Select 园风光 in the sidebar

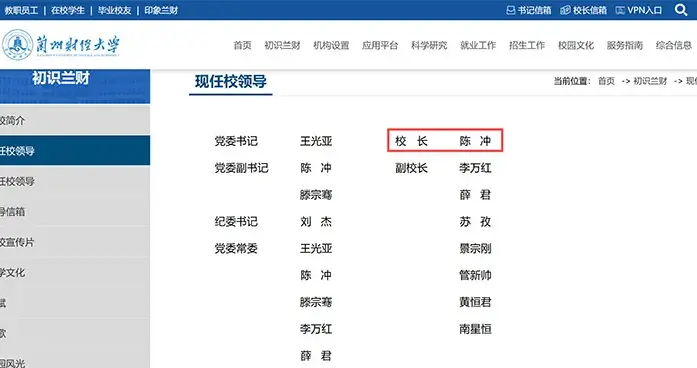75,362
